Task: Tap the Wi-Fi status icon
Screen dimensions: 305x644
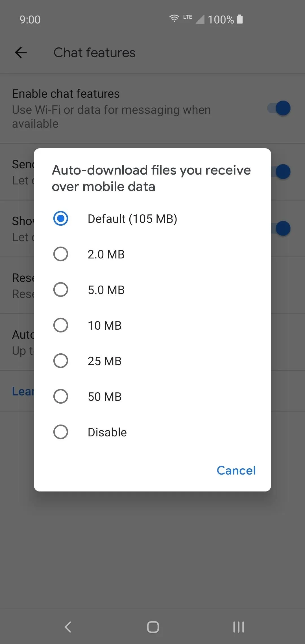Action: coord(174,18)
